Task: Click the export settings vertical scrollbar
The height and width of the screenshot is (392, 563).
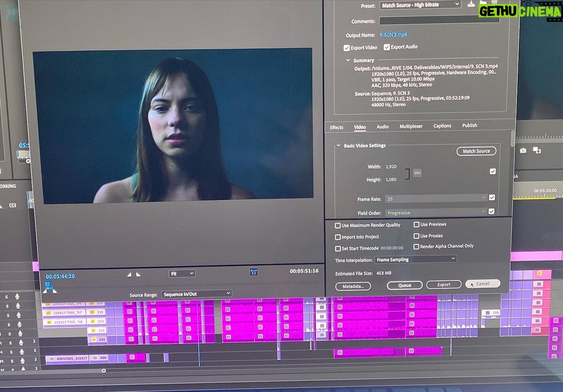Action: pyautogui.click(x=512, y=139)
